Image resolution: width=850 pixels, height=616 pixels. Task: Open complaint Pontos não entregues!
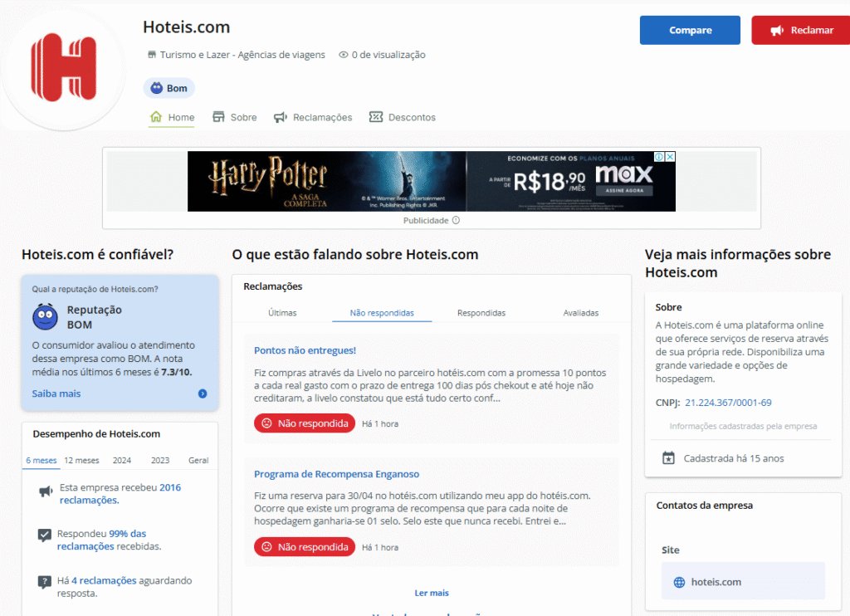[305, 350]
